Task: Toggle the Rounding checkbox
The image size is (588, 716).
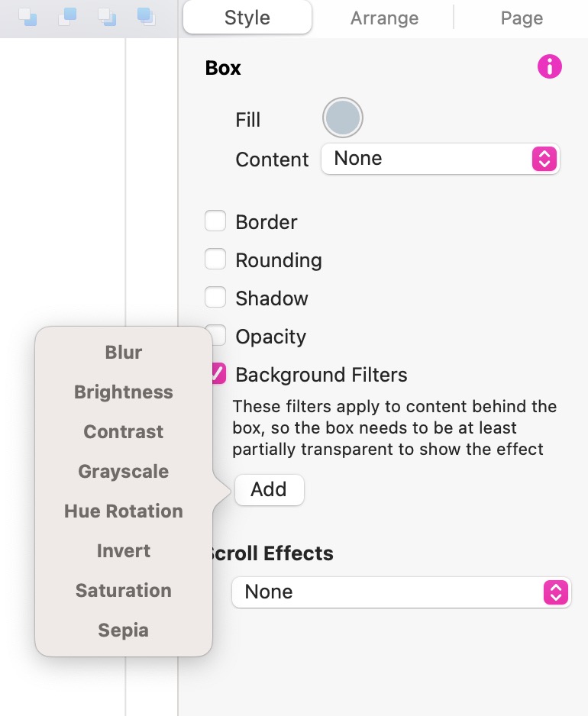Action: point(215,260)
